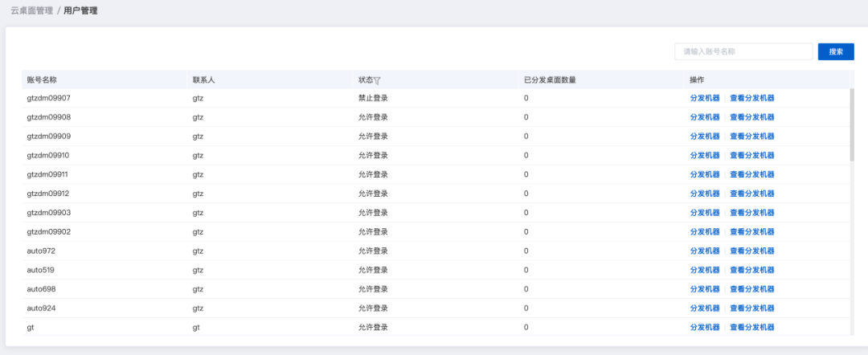The image size is (868, 355).
Task: Click 分发机器 for gtzdm09903
Action: [x=705, y=213]
